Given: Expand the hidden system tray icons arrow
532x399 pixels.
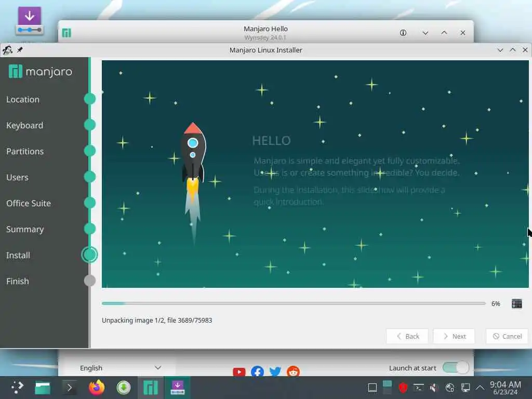Looking at the screenshot, I should (480, 388).
